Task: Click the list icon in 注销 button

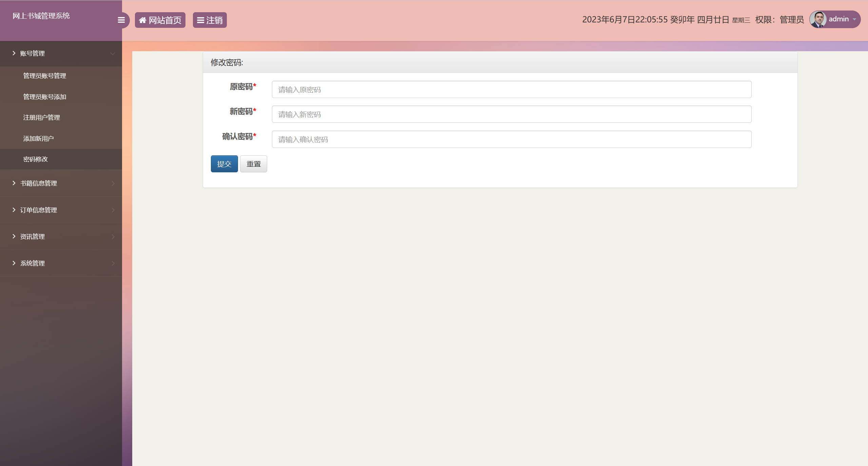Action: click(200, 20)
